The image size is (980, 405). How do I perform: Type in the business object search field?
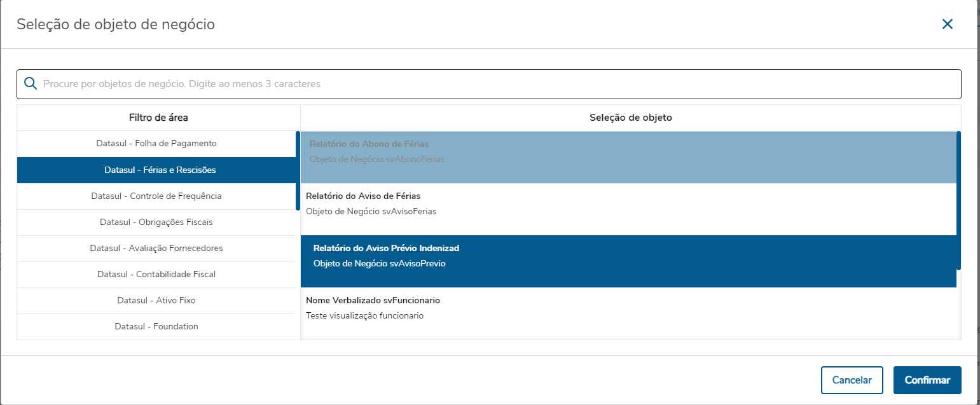[496, 84]
